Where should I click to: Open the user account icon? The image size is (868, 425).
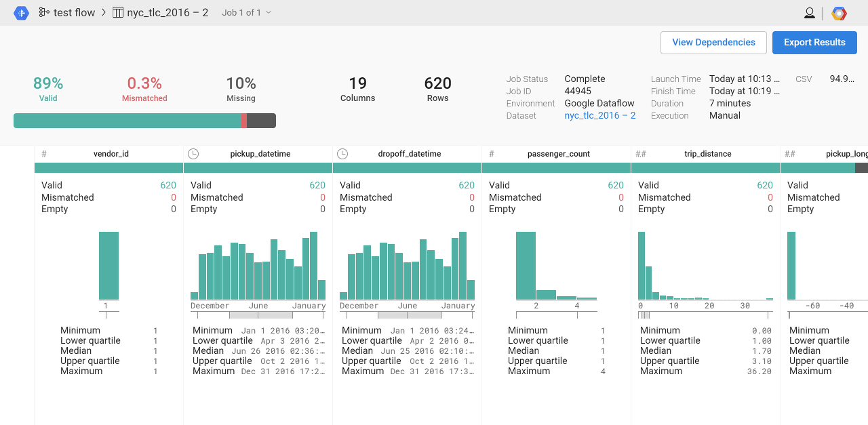(x=809, y=13)
